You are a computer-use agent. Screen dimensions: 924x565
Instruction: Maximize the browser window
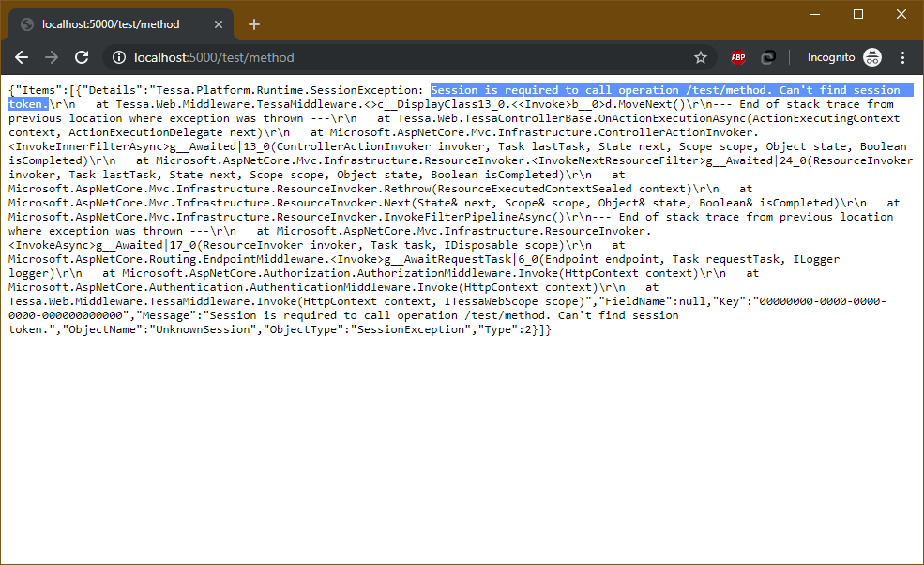(857, 14)
